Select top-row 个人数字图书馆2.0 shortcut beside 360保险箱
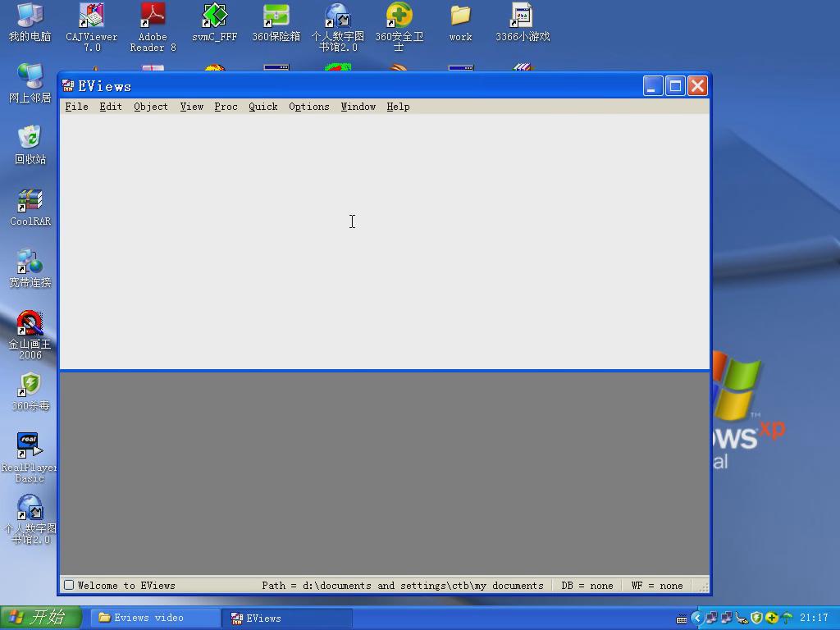 [337, 28]
